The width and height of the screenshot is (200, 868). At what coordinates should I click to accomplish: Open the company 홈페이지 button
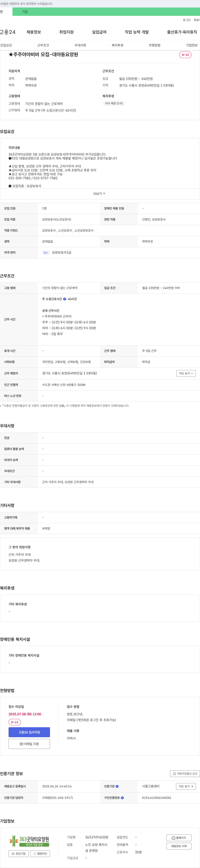click(x=179, y=838)
